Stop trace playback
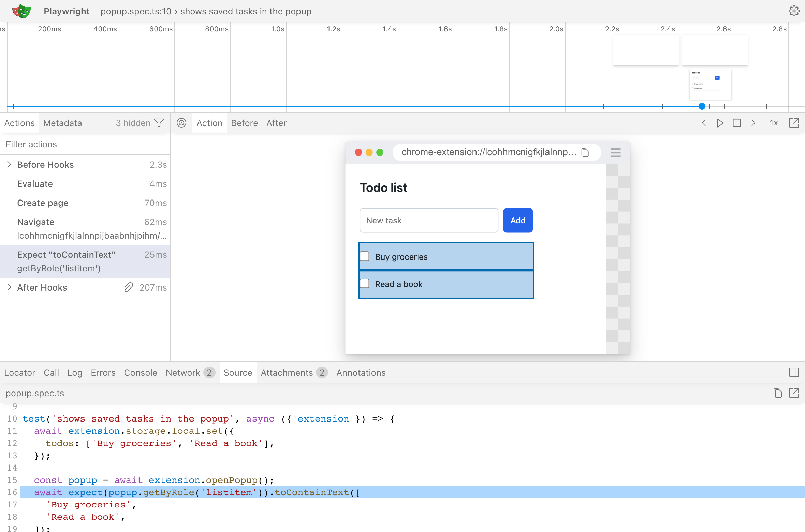The width and height of the screenshot is (805, 532). tap(737, 123)
